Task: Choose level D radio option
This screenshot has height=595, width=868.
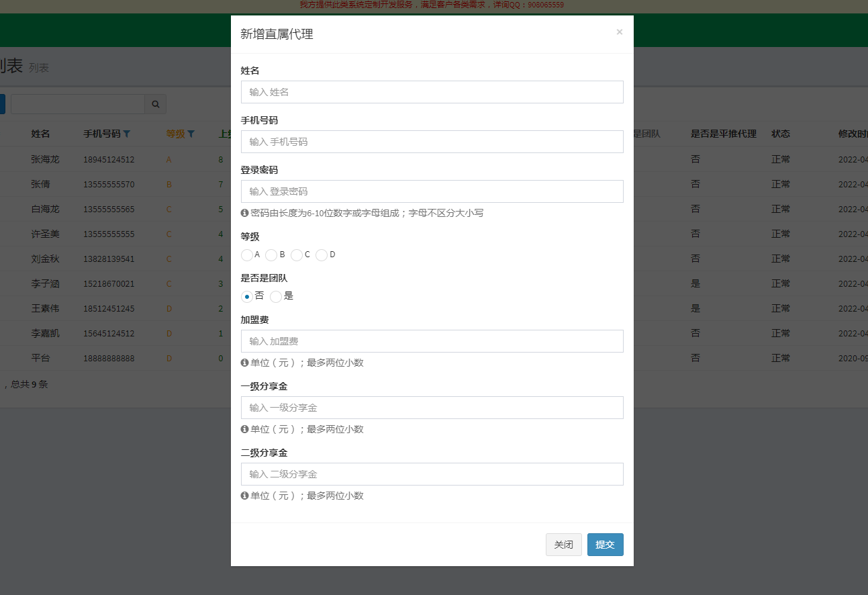Action: (x=322, y=255)
